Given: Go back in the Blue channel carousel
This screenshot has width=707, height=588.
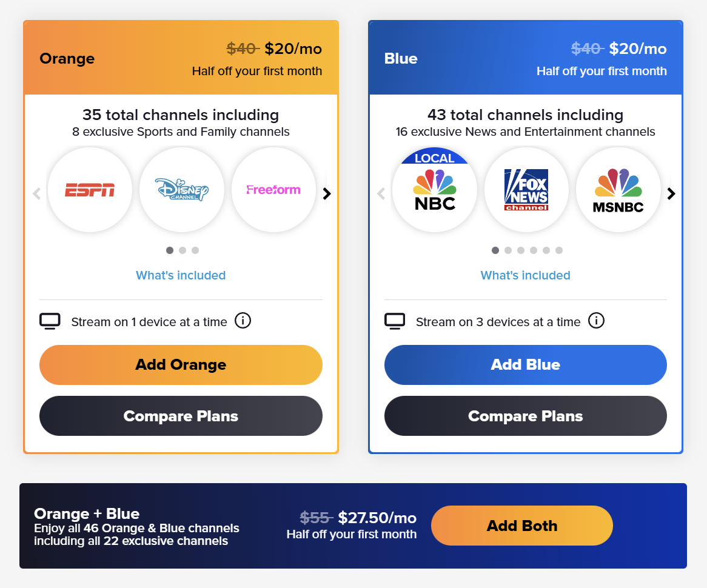Looking at the screenshot, I should tap(381, 193).
